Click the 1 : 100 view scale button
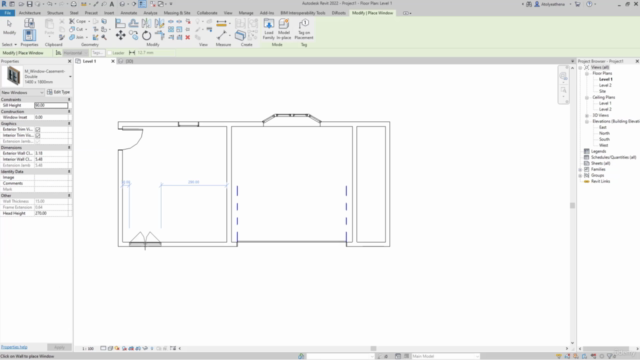The height and width of the screenshot is (360, 640). pos(88,349)
